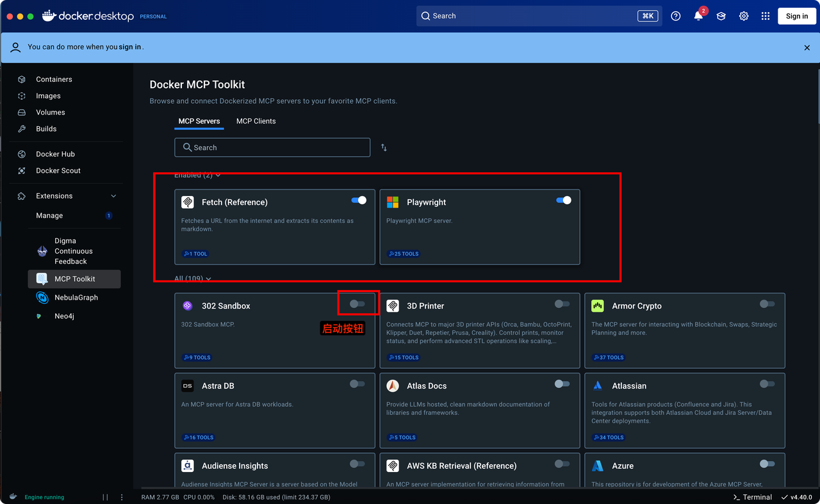Enable the 3D Printer toggle

tap(562, 304)
